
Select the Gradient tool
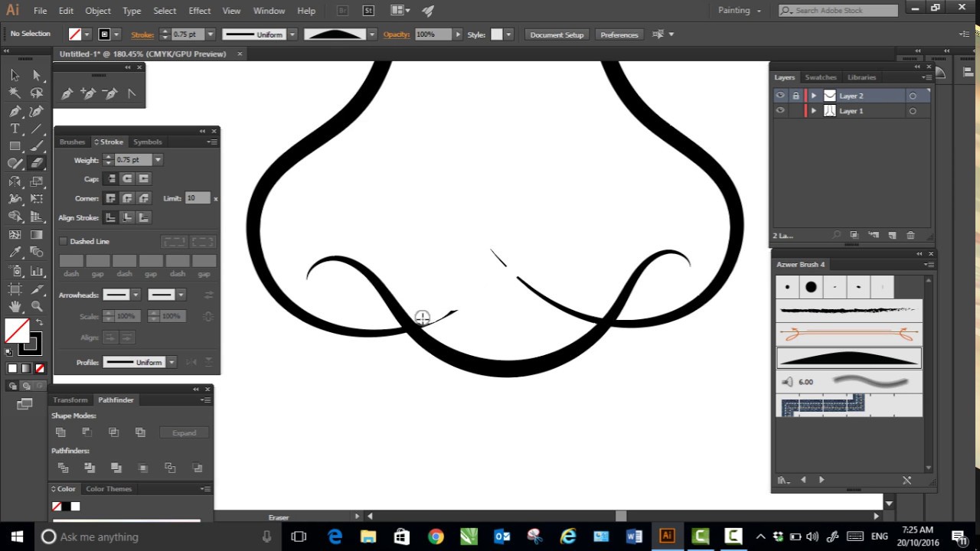pyautogui.click(x=37, y=235)
